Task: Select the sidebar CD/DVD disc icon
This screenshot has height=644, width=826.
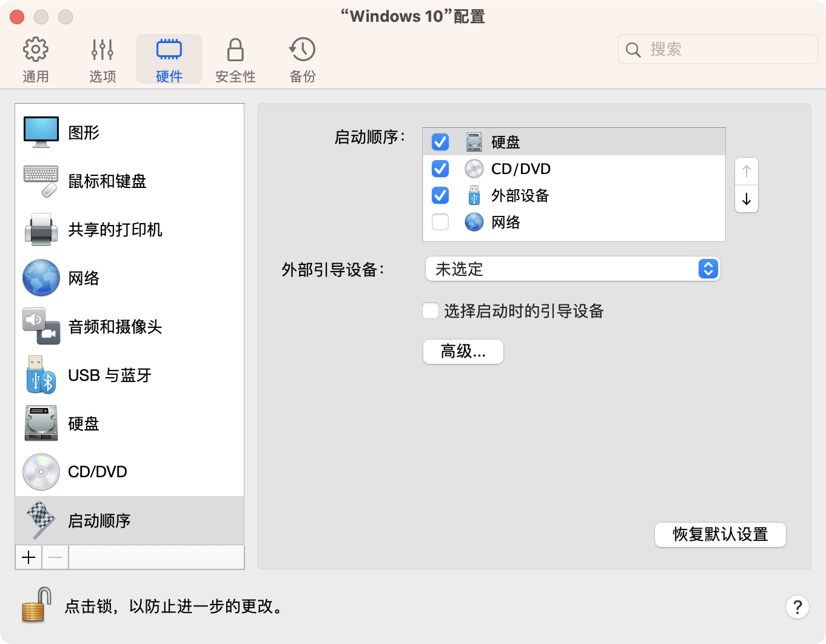Action: point(41,472)
